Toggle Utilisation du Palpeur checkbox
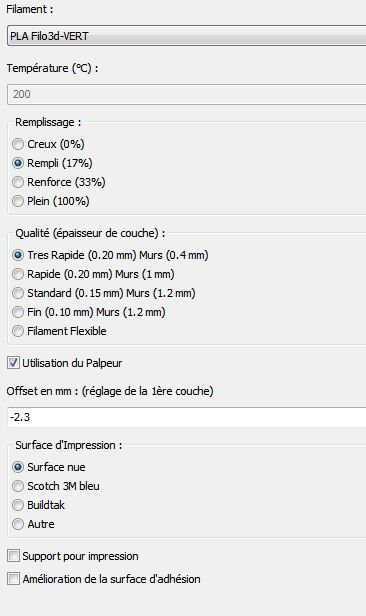Viewport: 366px width, 616px height. coord(13,363)
